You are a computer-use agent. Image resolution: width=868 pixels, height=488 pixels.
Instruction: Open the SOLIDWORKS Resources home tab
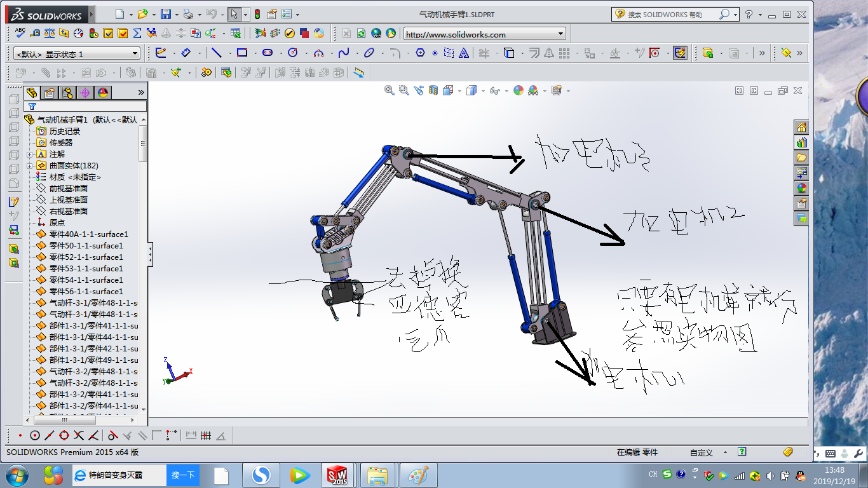pyautogui.click(x=801, y=128)
